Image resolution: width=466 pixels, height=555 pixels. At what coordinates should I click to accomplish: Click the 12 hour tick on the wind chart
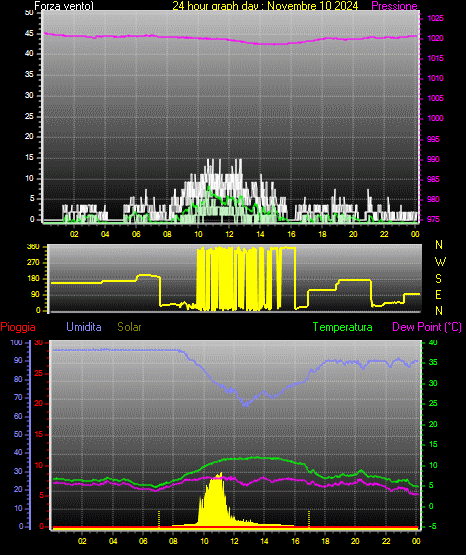[x=229, y=234]
